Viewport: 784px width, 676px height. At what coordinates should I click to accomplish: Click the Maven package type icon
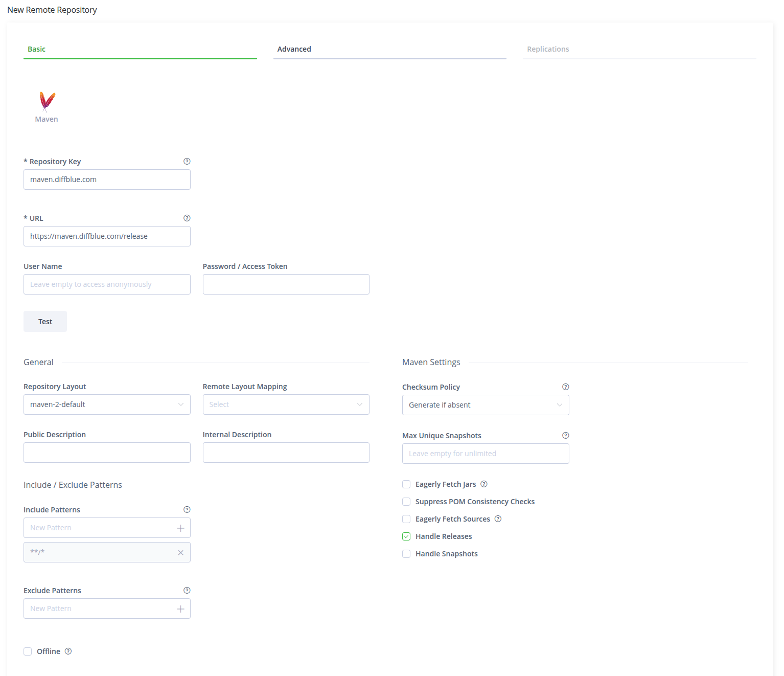tap(47, 102)
